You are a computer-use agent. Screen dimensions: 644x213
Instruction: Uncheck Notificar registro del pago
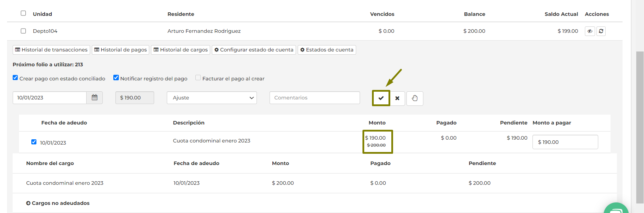(x=116, y=78)
